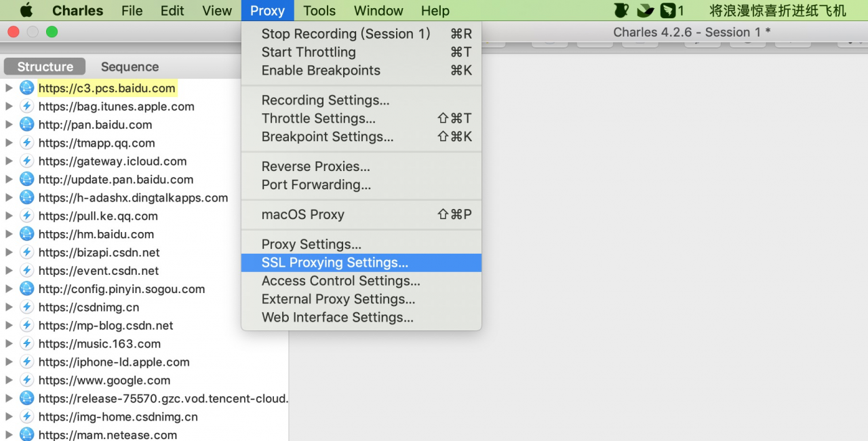Switch to the Structure tab
The image size is (868, 441).
(x=45, y=66)
